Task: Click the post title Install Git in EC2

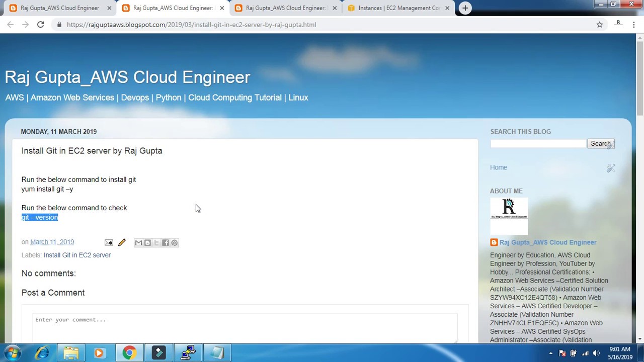Action: 92,151
